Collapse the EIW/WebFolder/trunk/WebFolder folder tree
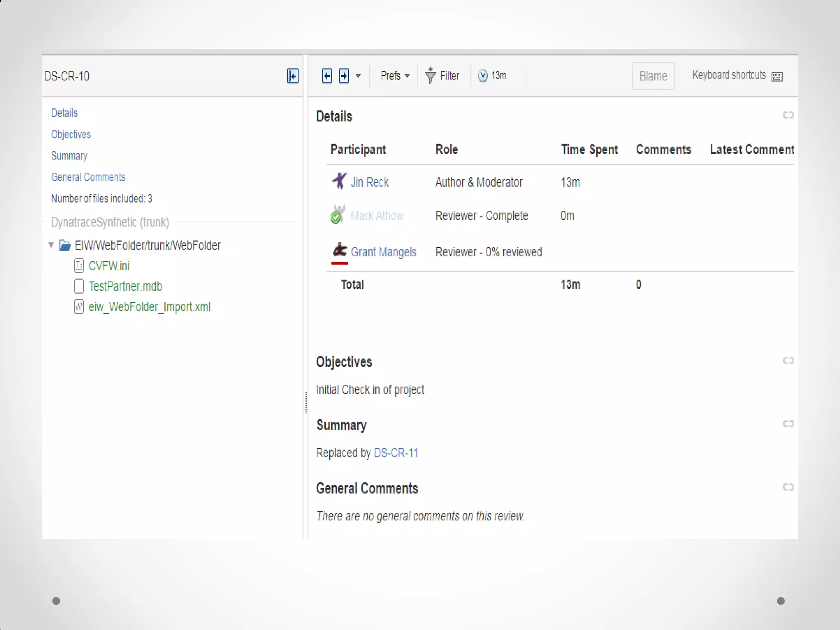Image resolution: width=840 pixels, height=630 pixels. pos(51,245)
